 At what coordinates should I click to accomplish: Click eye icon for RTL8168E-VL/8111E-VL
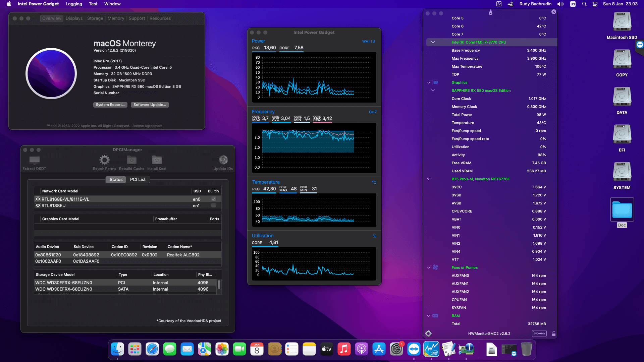click(38, 199)
